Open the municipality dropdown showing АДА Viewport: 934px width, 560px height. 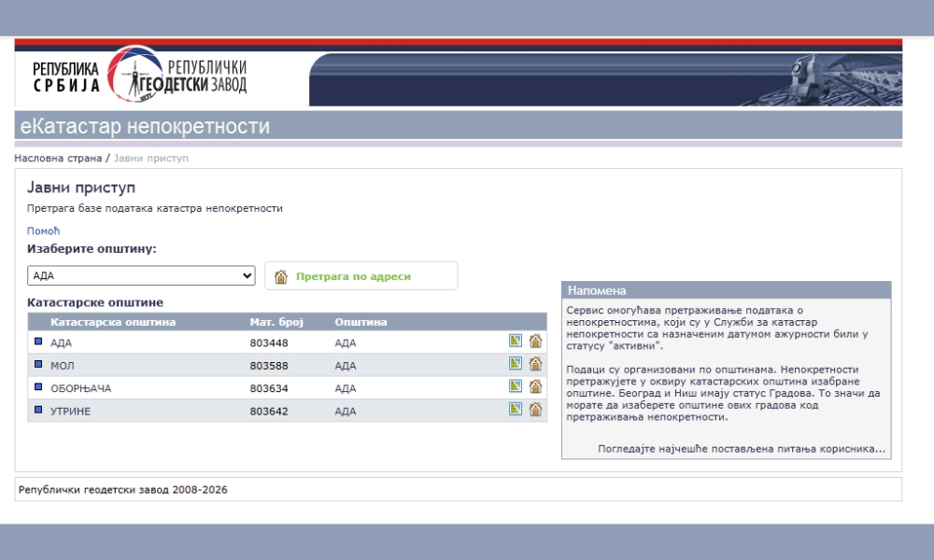click(x=141, y=276)
